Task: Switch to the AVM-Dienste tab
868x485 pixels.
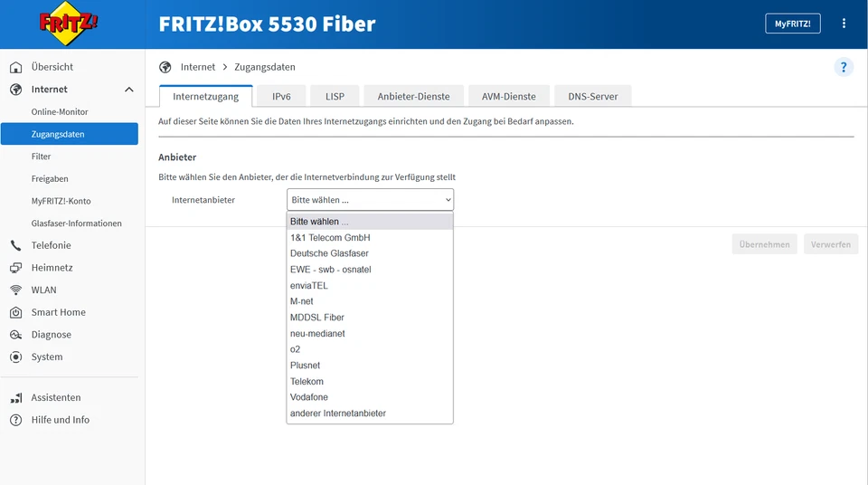Action: (509, 96)
